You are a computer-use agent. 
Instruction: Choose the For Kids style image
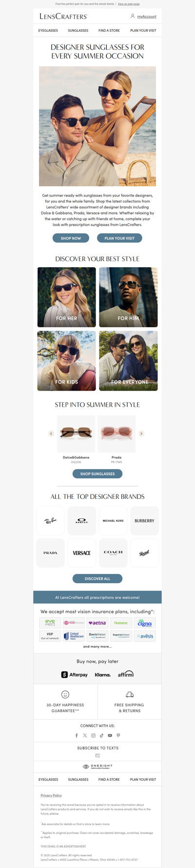click(x=67, y=361)
